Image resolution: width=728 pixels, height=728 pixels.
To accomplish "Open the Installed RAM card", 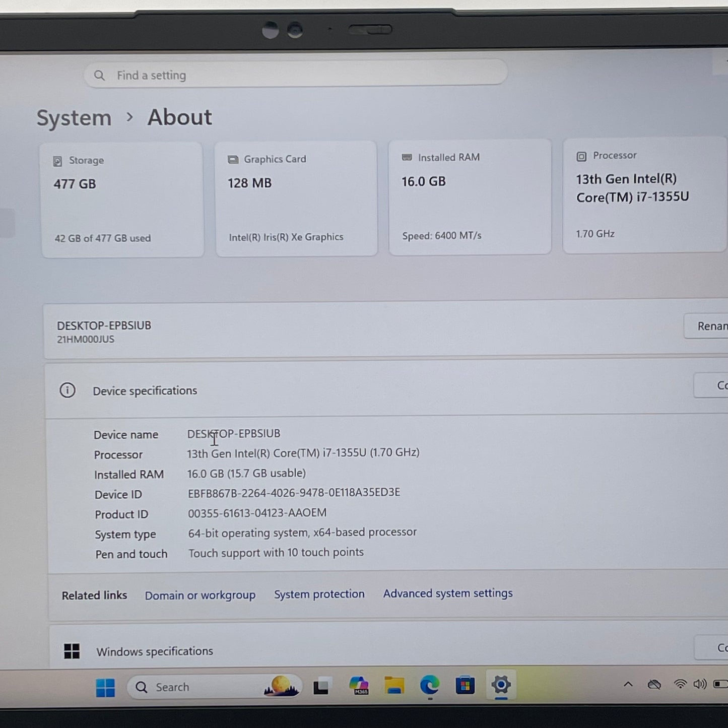I will [x=470, y=197].
